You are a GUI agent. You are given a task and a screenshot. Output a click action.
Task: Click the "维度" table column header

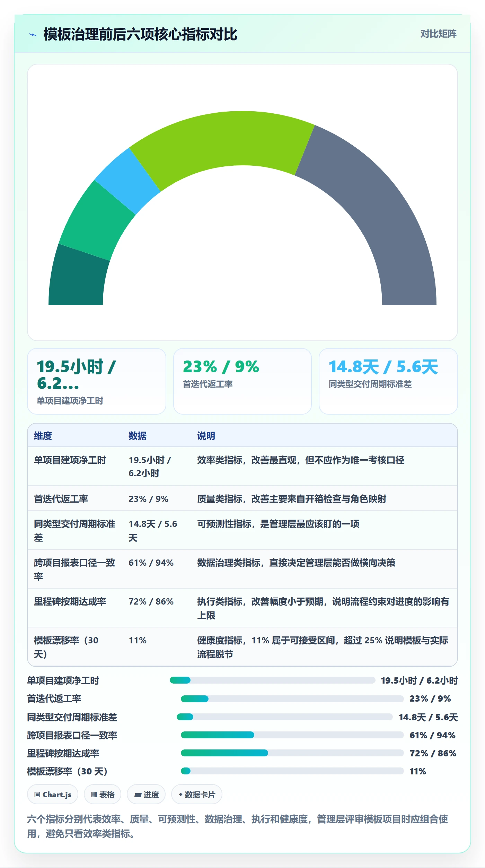pos(43,436)
